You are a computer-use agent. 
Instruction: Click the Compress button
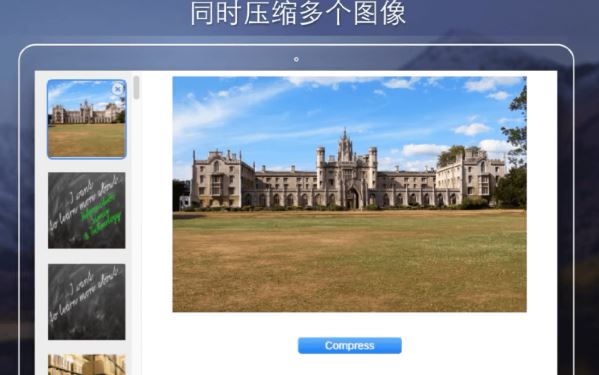click(x=350, y=346)
